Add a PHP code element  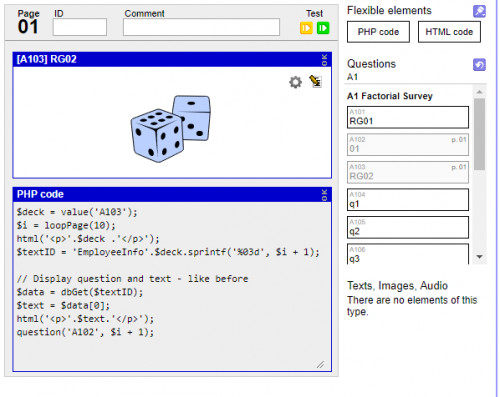[378, 32]
